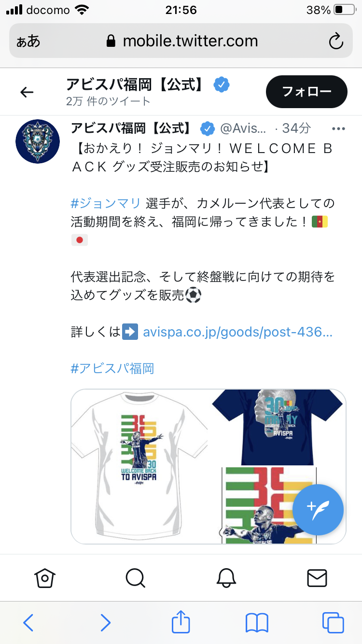Open the direct messages envelope

pyautogui.click(x=317, y=577)
